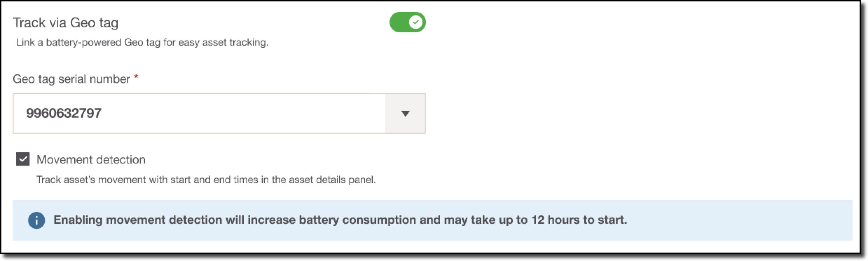
Task: Click the "Movement detection" label text
Action: [x=91, y=160]
